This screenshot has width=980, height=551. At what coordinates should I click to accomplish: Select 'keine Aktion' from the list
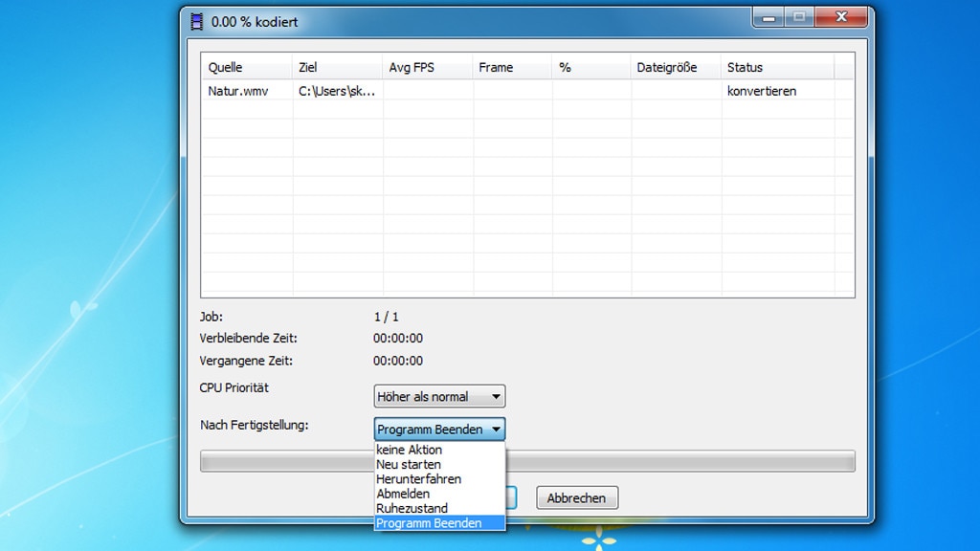tap(439, 450)
